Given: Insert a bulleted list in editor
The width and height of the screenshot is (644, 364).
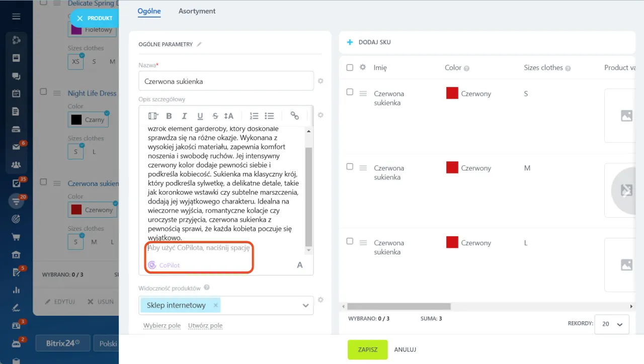Looking at the screenshot, I should (269, 116).
